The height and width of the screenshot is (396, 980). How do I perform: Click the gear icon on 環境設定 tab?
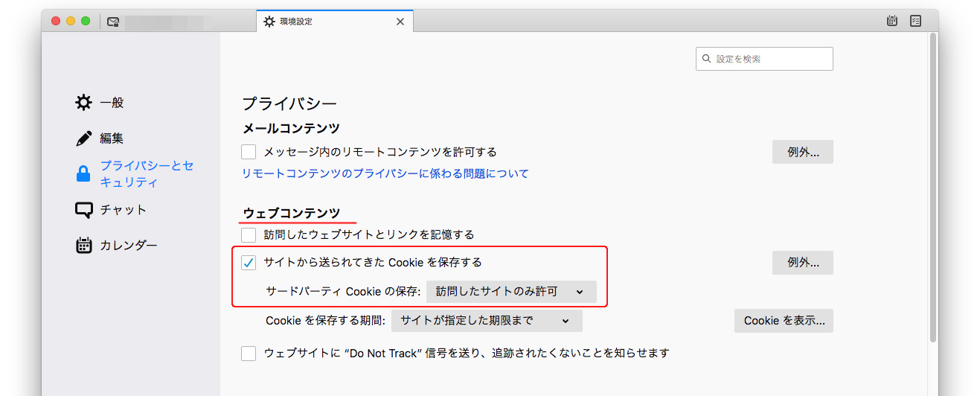click(269, 22)
